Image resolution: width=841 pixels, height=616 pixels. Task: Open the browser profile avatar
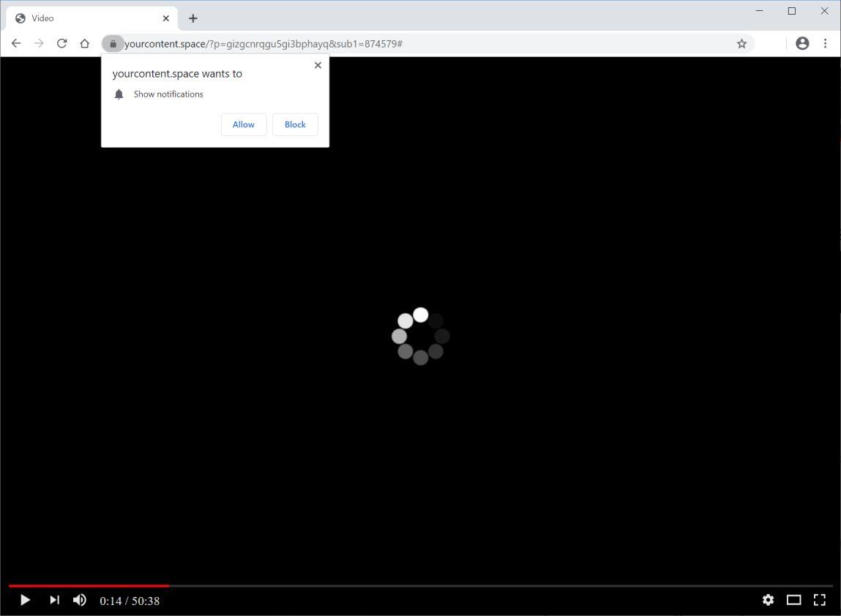click(x=801, y=43)
